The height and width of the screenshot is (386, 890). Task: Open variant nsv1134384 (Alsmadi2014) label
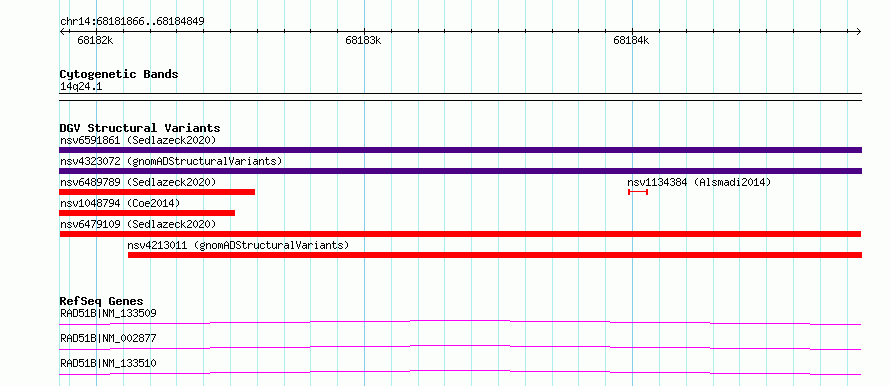[x=699, y=182]
